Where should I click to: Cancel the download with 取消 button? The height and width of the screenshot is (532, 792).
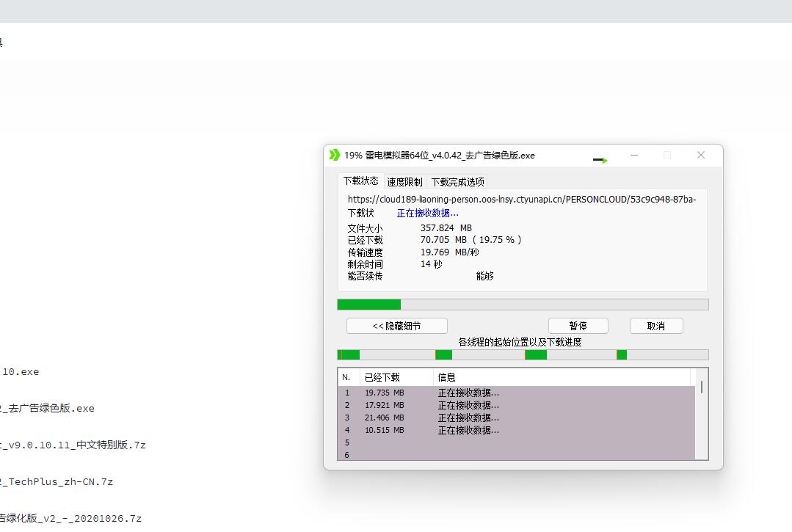click(656, 326)
